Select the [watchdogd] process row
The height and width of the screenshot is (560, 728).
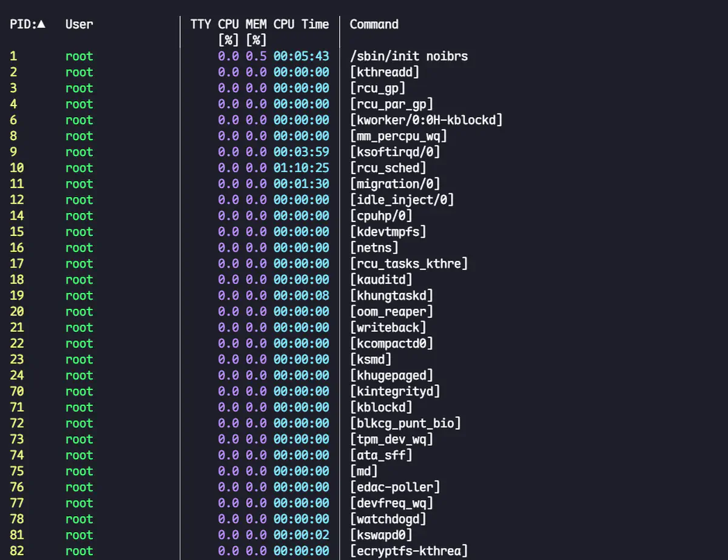pos(388,519)
